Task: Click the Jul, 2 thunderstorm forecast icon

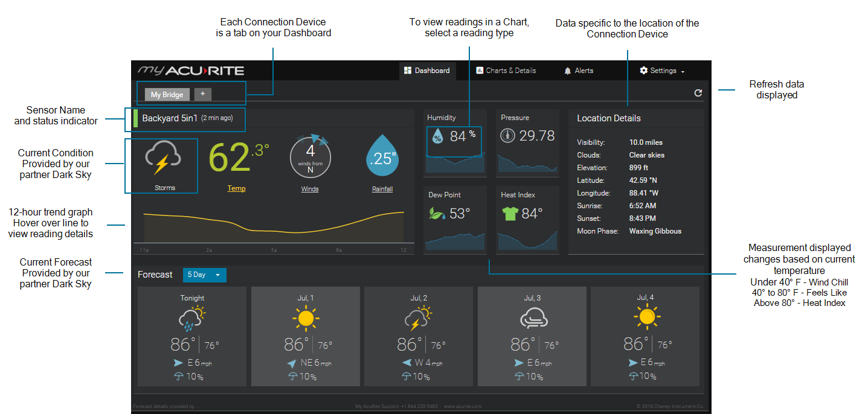Action: (x=418, y=319)
